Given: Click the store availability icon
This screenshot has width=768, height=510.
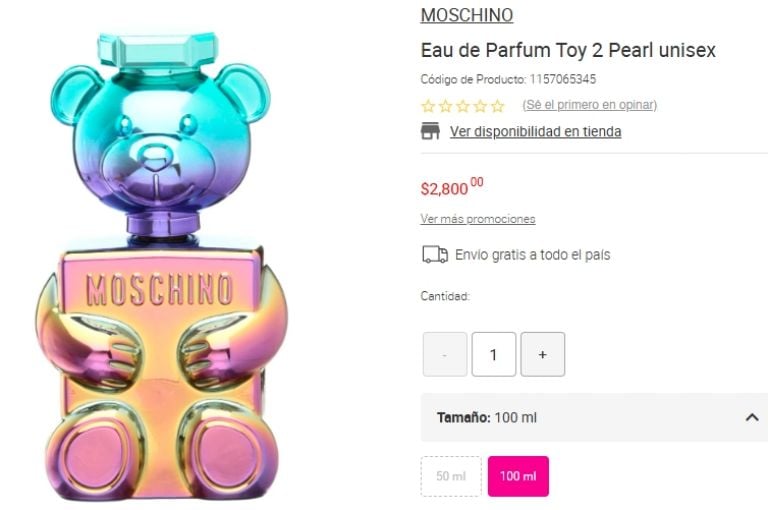Looking at the screenshot, I should pos(430,131).
